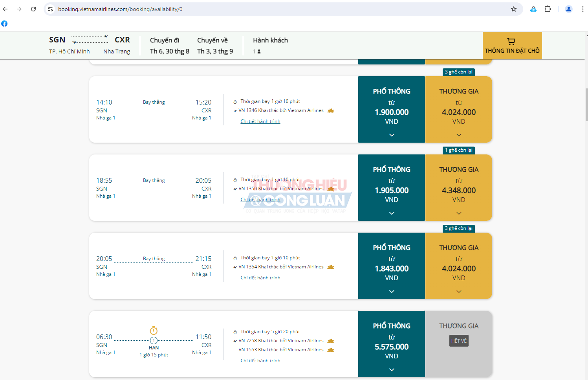Open Chi tiết hành trình for VN 7258
The image size is (588, 380).
pos(260,361)
